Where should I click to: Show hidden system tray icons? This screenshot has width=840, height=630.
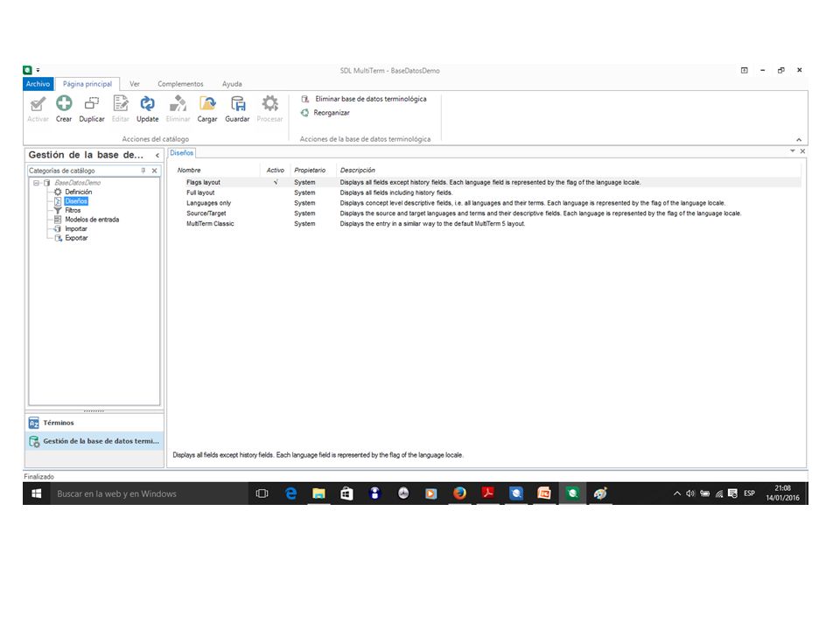(x=677, y=493)
